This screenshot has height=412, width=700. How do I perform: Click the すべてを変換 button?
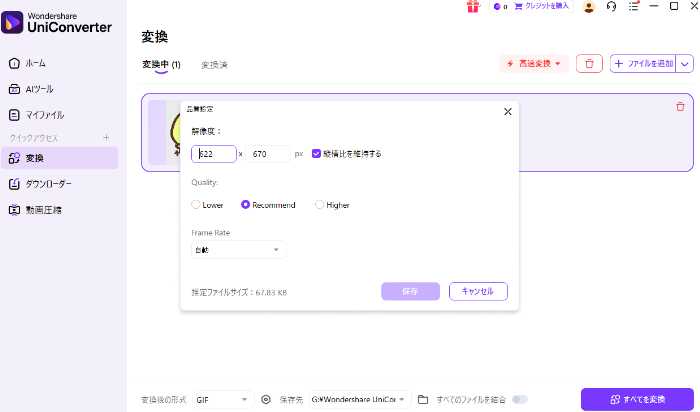tap(637, 400)
